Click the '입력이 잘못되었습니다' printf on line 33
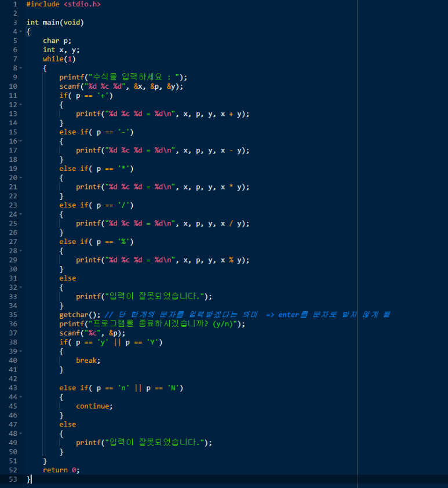448x488 pixels. [x=144, y=296]
